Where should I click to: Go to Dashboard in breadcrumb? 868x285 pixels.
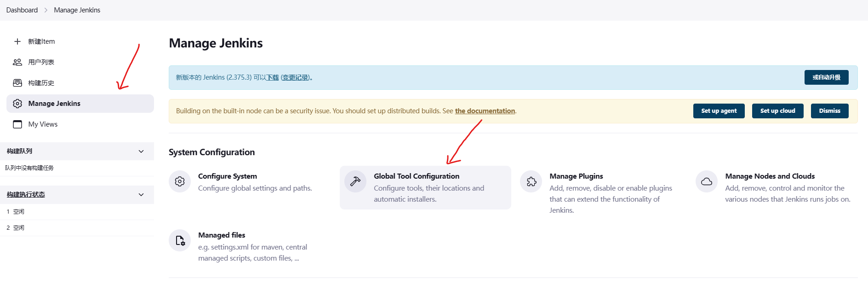tap(22, 10)
